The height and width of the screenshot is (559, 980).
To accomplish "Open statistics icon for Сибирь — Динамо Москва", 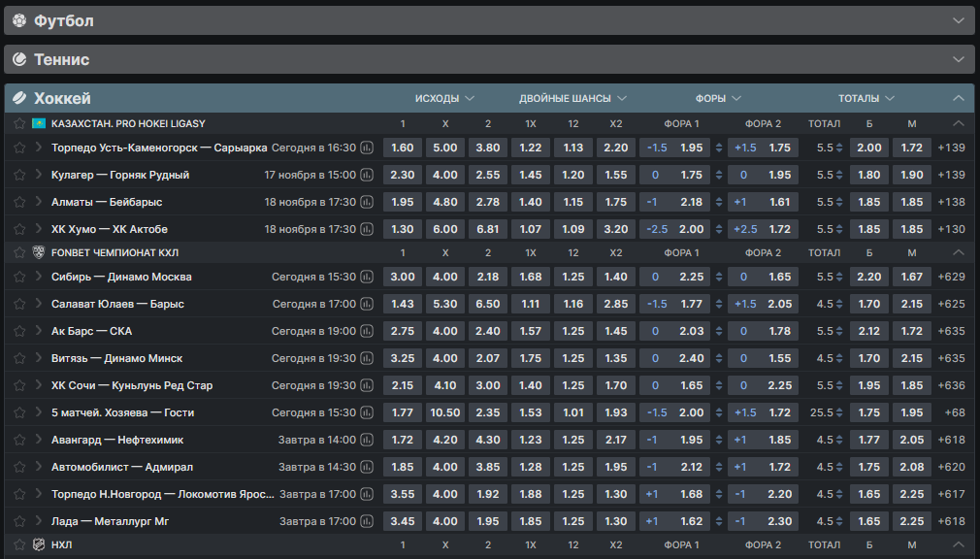I will (x=367, y=277).
